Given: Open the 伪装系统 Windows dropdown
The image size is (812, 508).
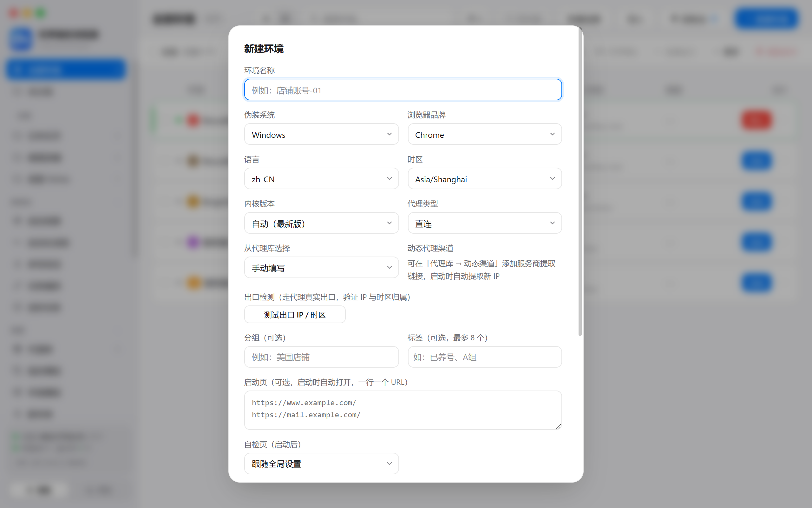Looking at the screenshot, I should click(321, 134).
